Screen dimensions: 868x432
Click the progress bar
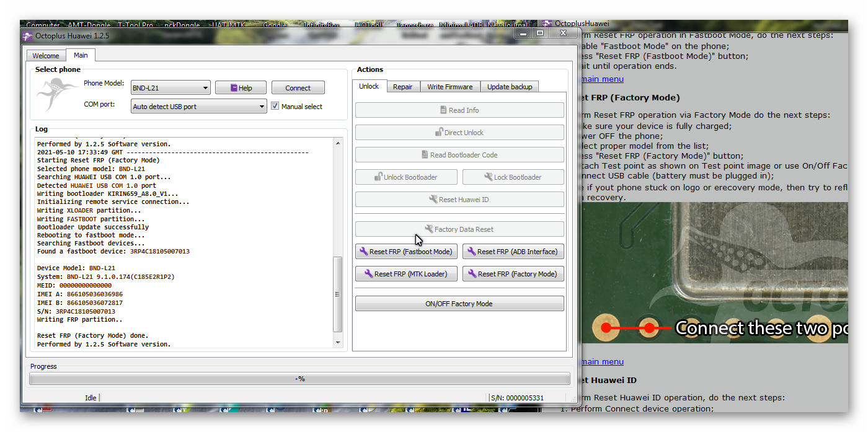click(299, 379)
